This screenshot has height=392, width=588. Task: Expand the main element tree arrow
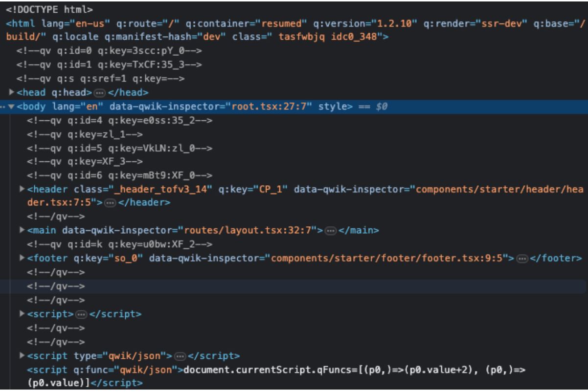pyautogui.click(x=22, y=230)
